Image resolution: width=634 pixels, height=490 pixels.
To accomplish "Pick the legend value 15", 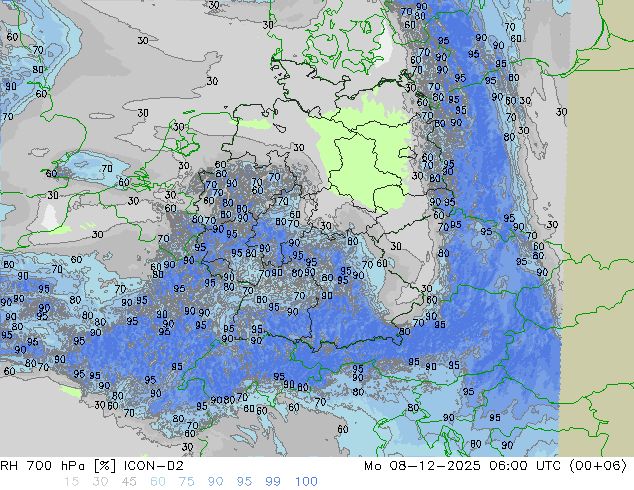I will click(71, 482).
